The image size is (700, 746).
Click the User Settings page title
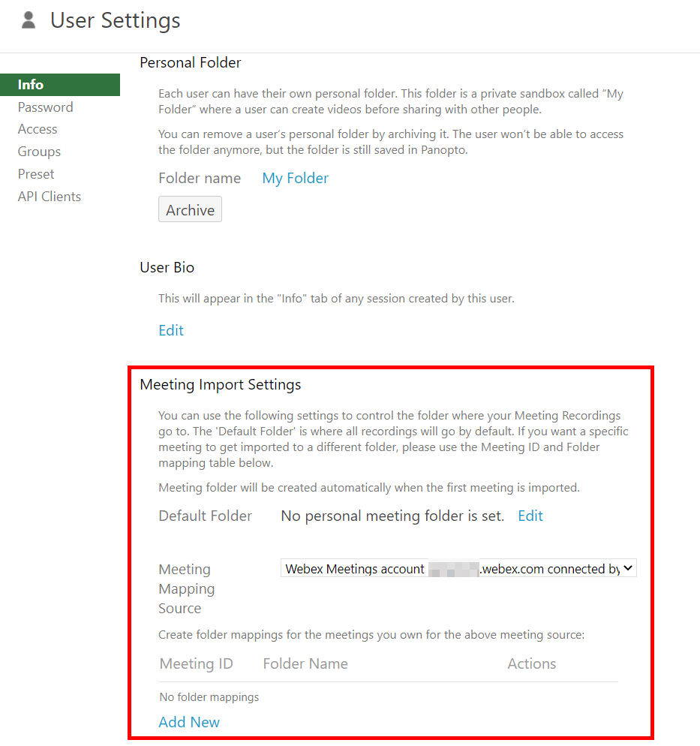coord(115,20)
